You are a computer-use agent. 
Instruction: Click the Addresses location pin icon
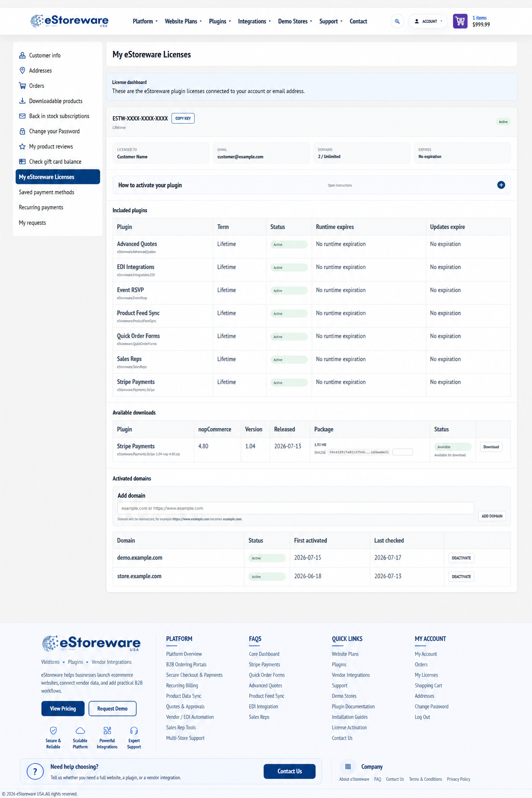coord(22,70)
